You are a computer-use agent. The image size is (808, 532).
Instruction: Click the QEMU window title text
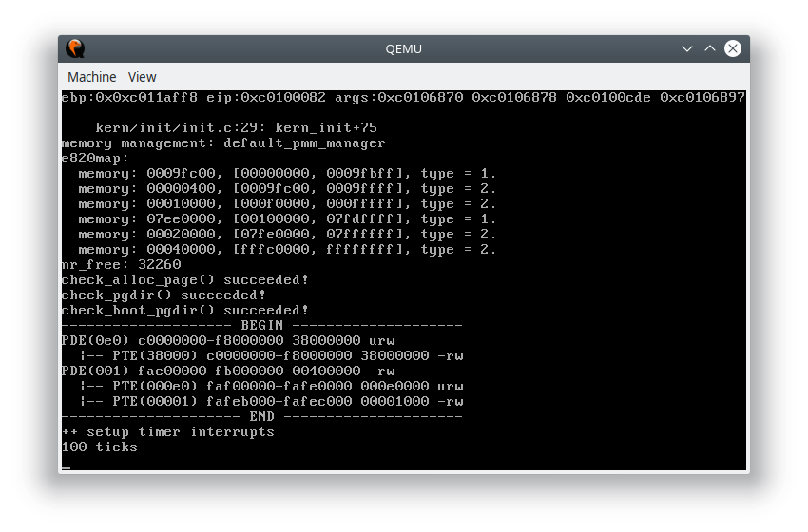click(403, 49)
